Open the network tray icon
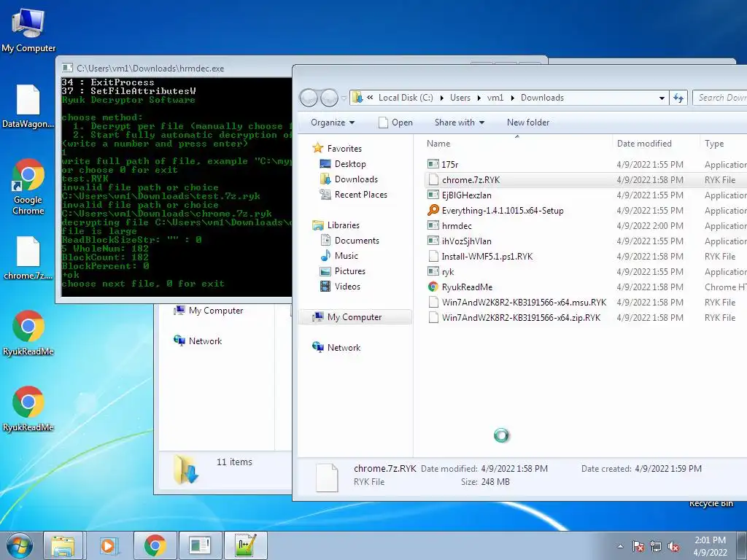Viewport: 747px width, 560px height. click(x=656, y=546)
